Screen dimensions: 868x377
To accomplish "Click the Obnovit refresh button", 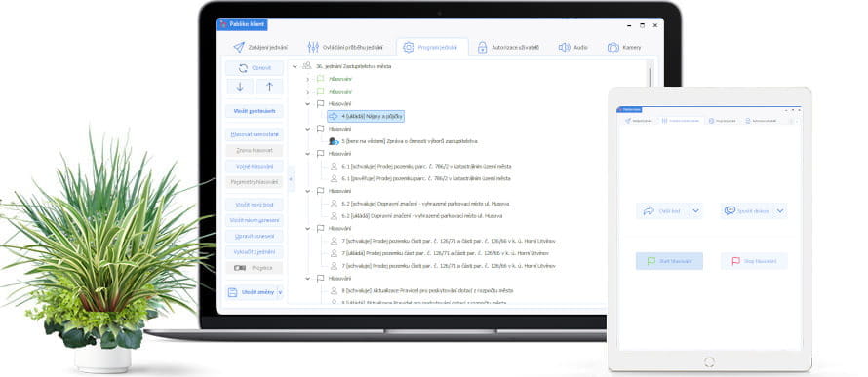I will [x=255, y=68].
